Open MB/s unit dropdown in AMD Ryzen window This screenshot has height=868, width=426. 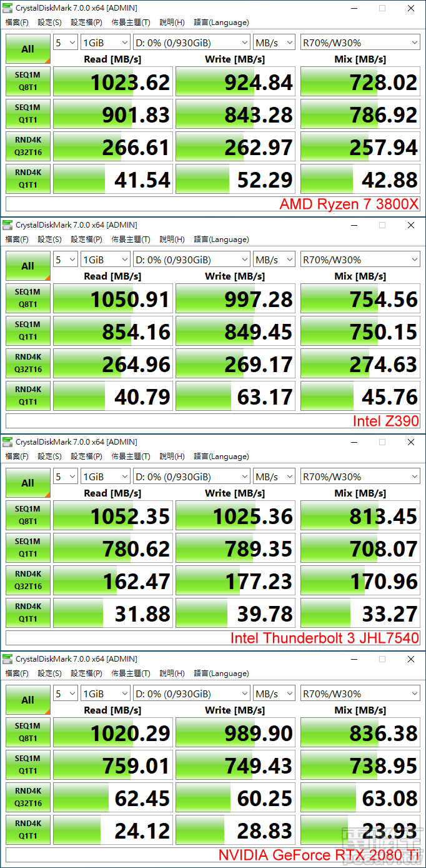click(x=274, y=43)
